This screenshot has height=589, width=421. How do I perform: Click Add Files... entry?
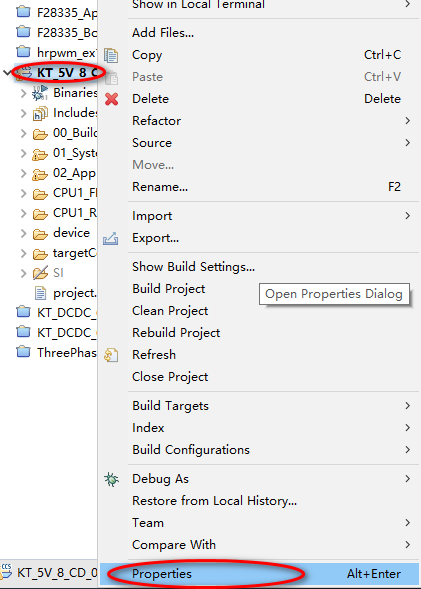[x=163, y=33]
